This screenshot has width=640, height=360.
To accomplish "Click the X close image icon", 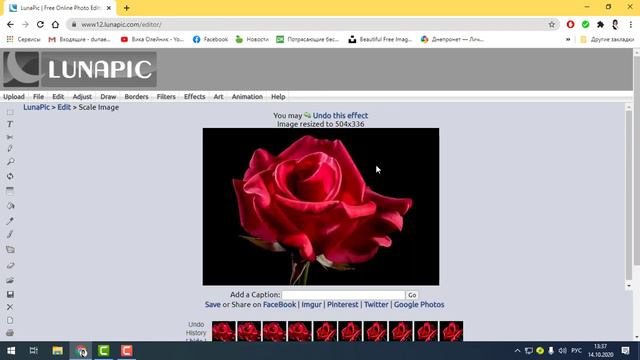I will [x=10, y=307].
